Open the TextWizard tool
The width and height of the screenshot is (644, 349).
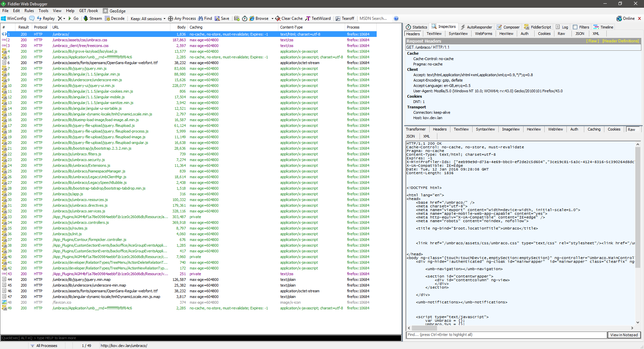coord(318,18)
